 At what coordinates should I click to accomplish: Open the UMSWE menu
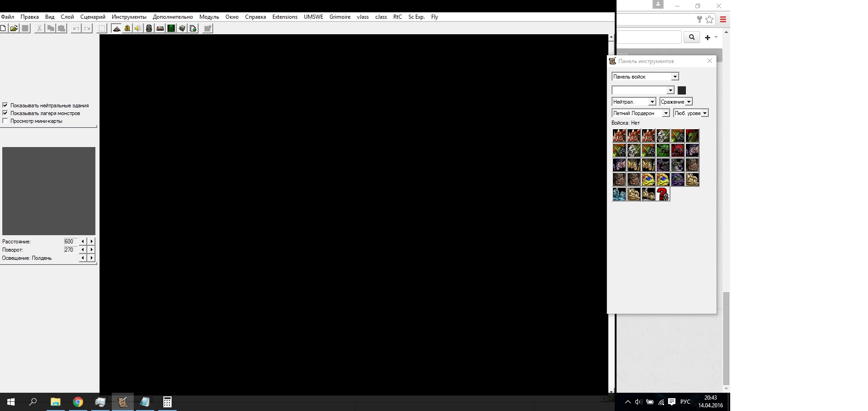tap(314, 17)
